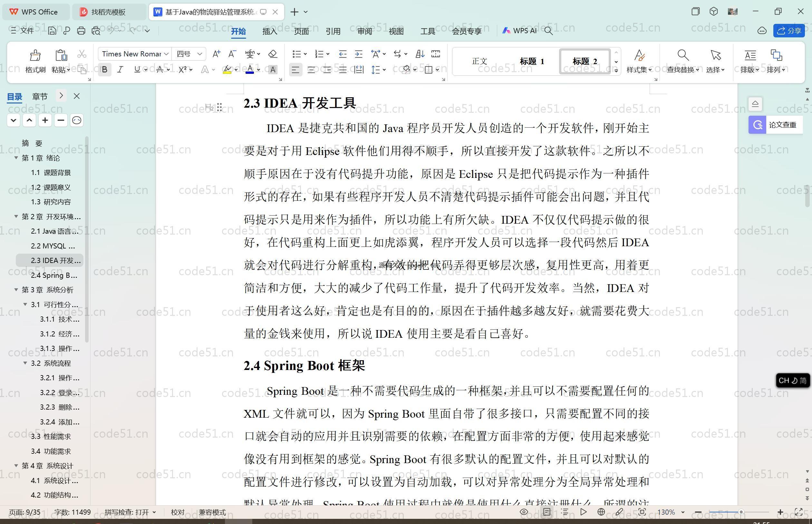Screen dimensions: 812x524
Task: Toggle right text alignment
Action: pos(327,70)
